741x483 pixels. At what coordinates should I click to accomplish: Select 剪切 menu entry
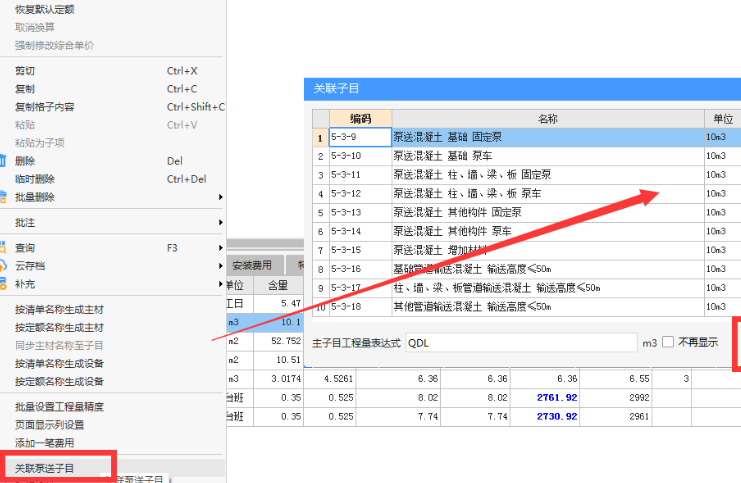(x=25, y=71)
